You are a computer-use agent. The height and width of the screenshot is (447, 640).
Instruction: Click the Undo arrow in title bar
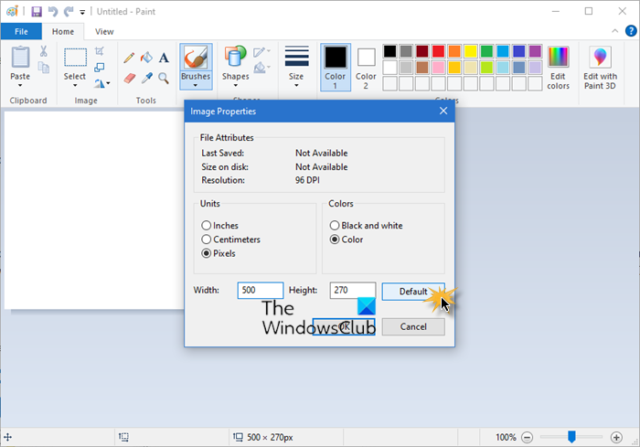53,11
